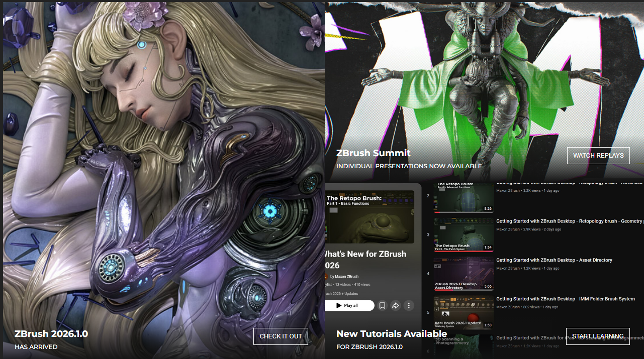Click the CHECK IT OUT button

(281, 336)
